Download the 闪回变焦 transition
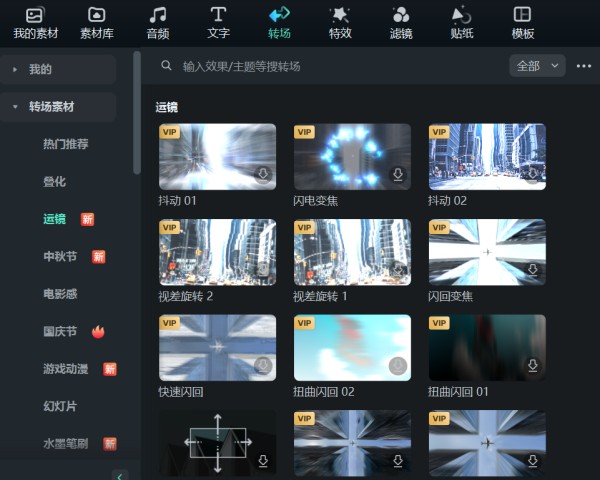 [x=533, y=270]
